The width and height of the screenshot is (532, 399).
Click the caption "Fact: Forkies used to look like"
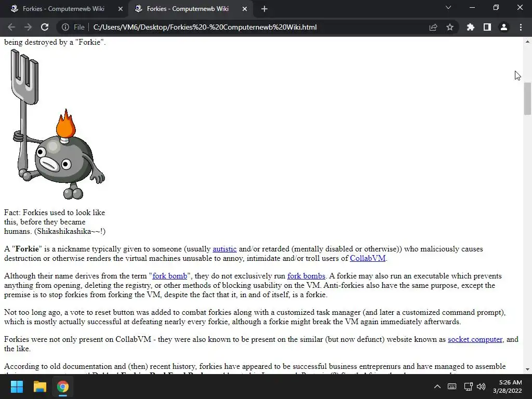(55, 212)
